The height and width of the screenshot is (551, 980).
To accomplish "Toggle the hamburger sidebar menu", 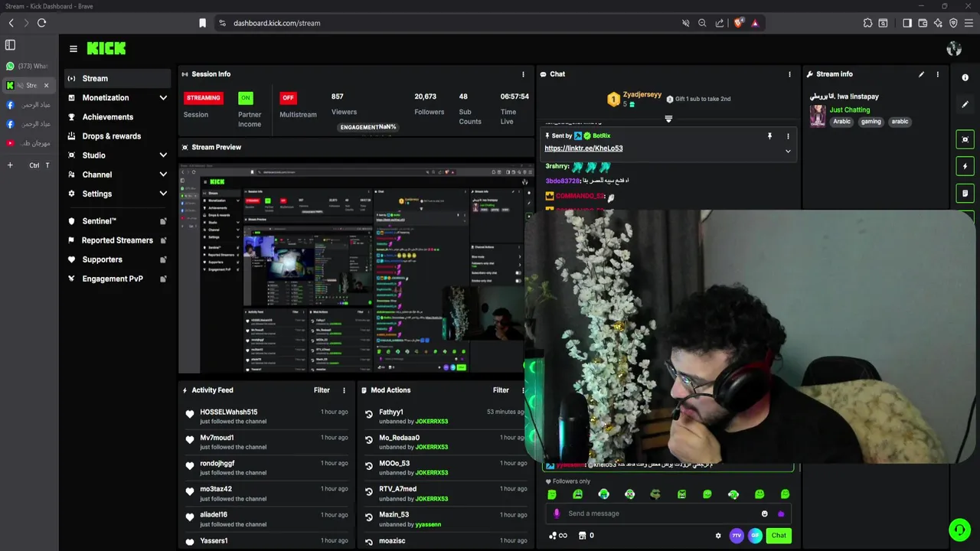I will tap(73, 48).
